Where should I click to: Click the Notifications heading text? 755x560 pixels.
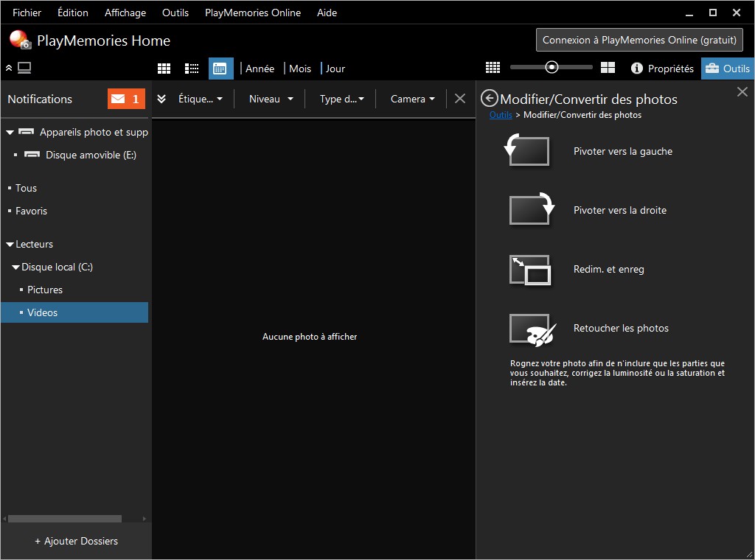(x=40, y=99)
